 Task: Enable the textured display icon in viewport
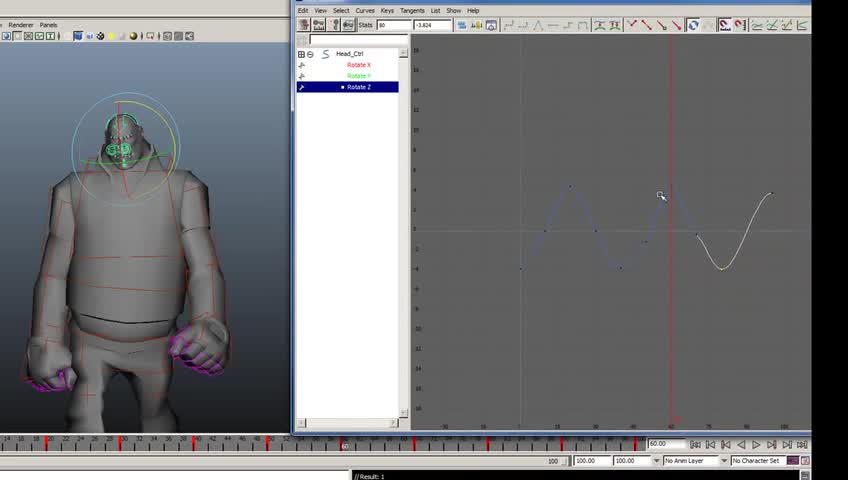point(101,36)
